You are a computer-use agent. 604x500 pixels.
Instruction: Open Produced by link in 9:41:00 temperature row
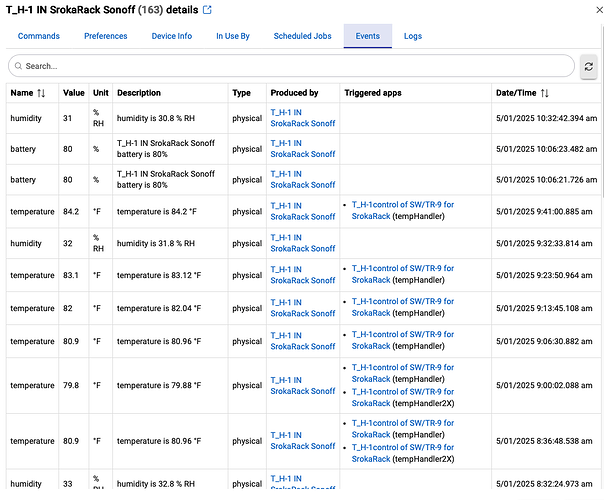pyautogui.click(x=303, y=211)
